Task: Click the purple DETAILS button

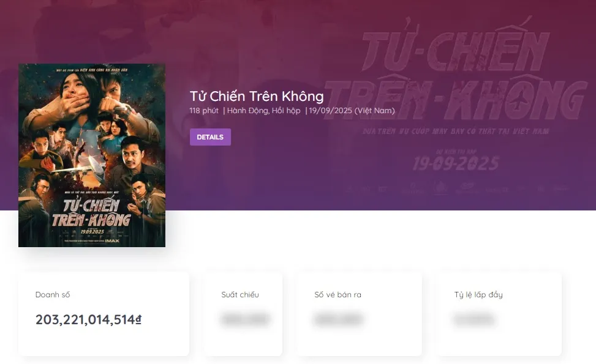Action: [x=210, y=137]
